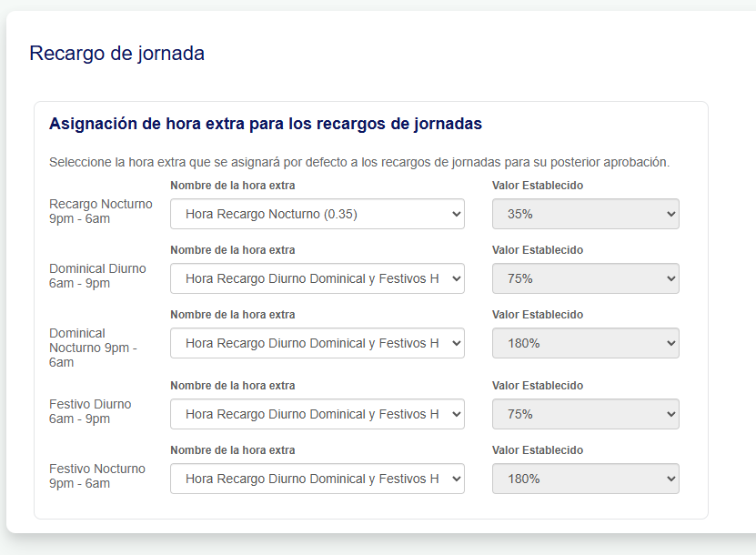
Task: Click chevron arrow of Recargo Nocturno name select
Action: click(x=456, y=214)
